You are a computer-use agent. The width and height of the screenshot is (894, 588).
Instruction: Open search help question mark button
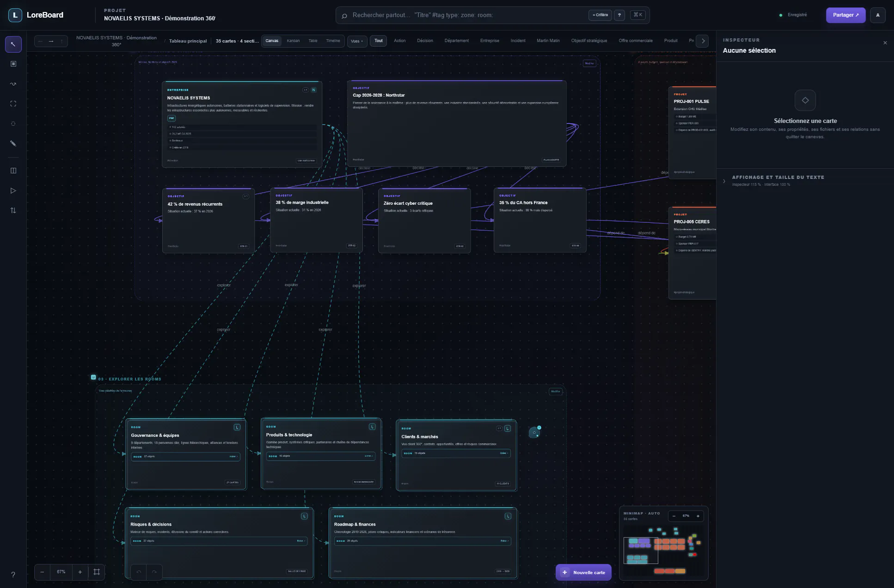pos(619,15)
